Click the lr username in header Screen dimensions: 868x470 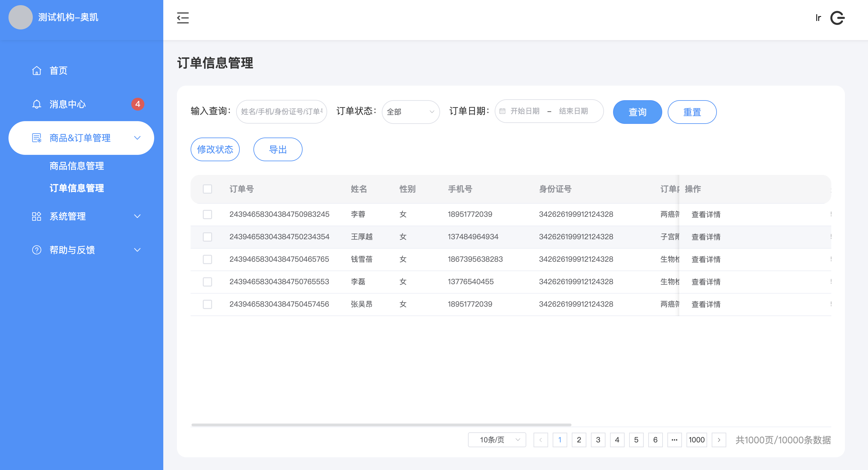tap(818, 18)
